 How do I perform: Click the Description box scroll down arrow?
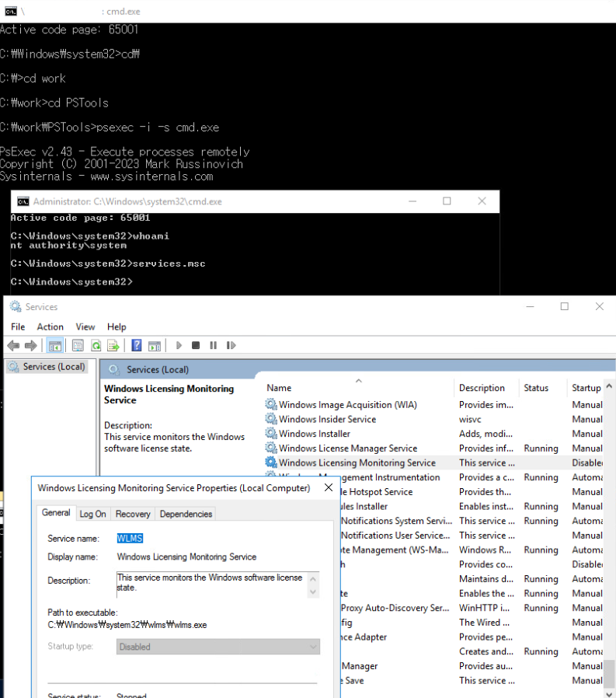pos(313,592)
